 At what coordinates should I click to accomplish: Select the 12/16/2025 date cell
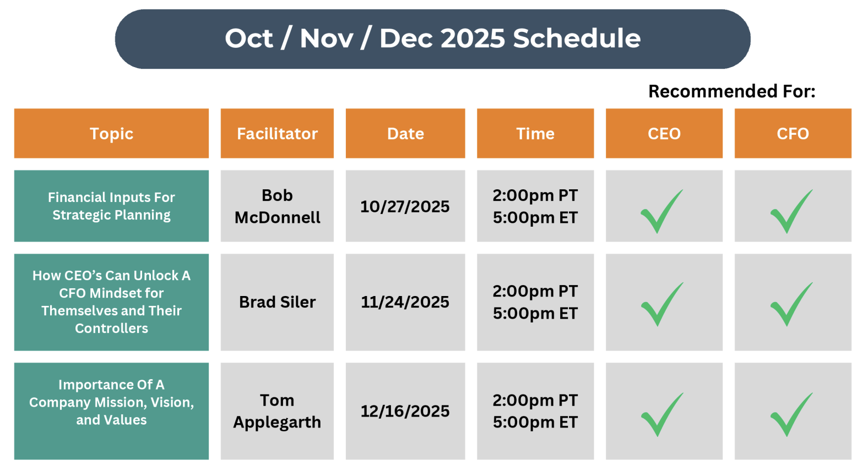(405, 411)
